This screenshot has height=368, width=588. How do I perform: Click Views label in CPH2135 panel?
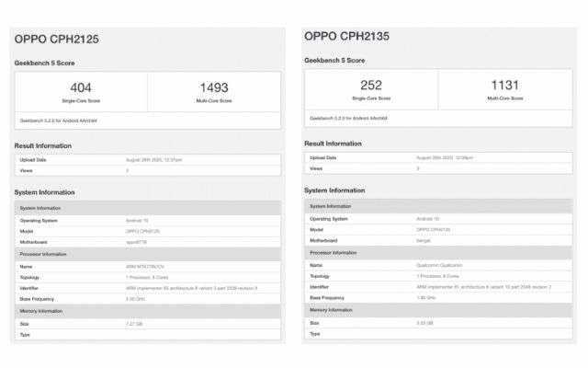point(316,168)
